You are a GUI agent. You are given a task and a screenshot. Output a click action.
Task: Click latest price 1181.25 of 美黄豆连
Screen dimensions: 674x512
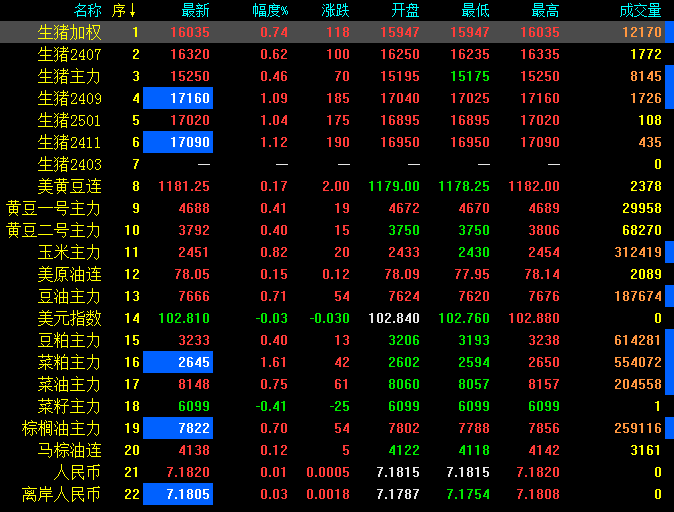(x=184, y=186)
